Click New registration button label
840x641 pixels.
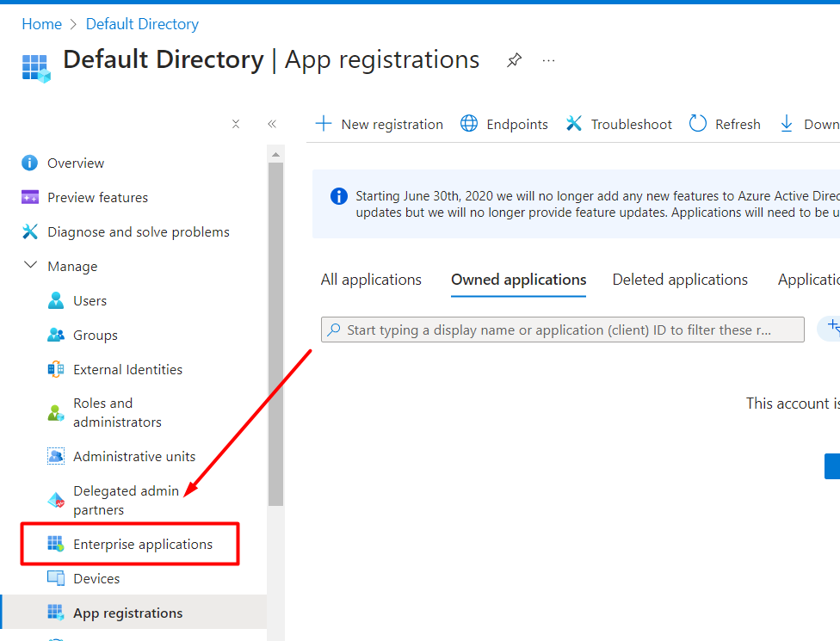pos(392,124)
